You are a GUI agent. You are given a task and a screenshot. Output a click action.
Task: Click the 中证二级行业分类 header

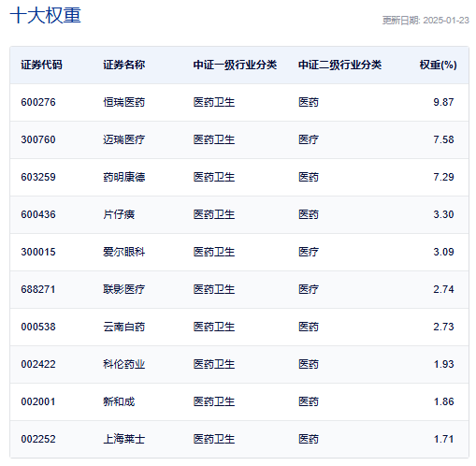point(339,65)
